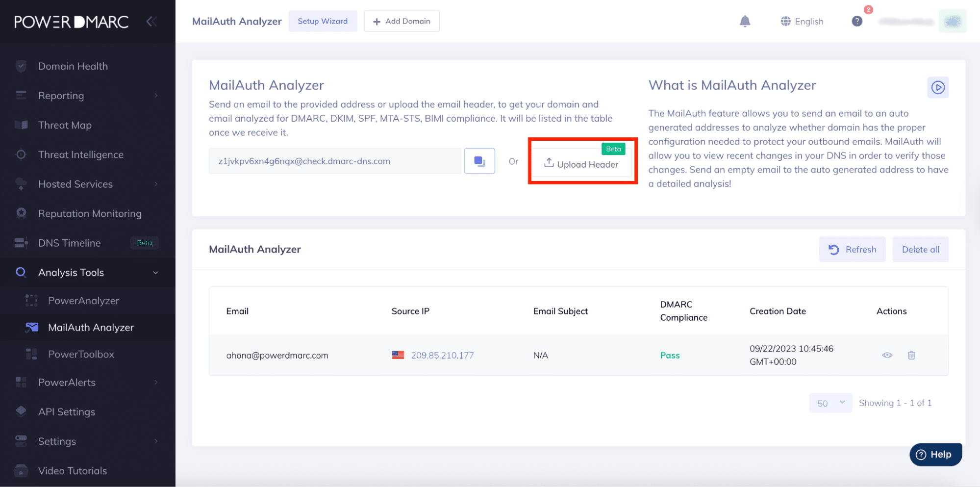
Task: Play the MailAuth Analyzer video icon
Action: point(937,88)
